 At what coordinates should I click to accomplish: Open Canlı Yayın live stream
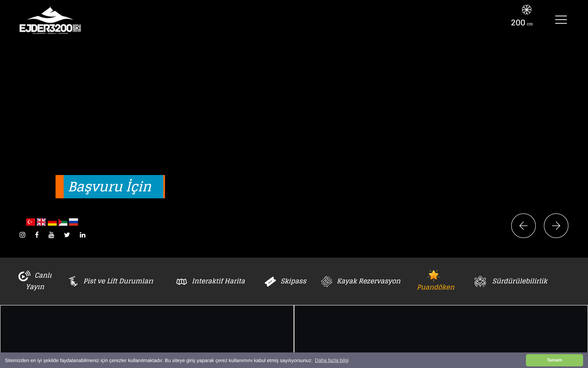coord(35,281)
